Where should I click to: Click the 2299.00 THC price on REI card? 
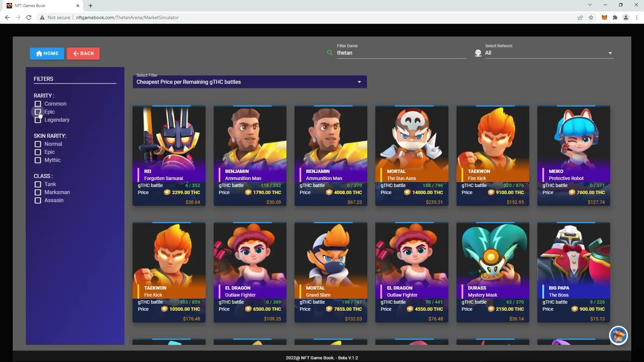coord(186,193)
